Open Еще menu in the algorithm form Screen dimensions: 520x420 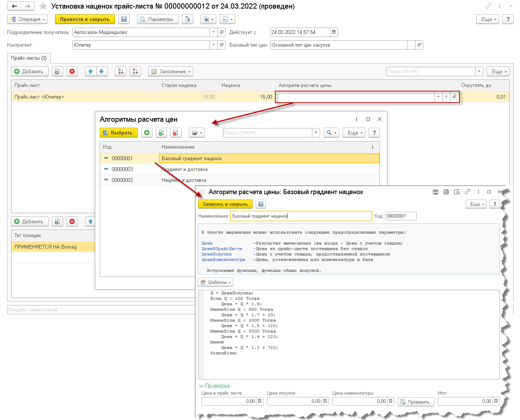coord(477,204)
